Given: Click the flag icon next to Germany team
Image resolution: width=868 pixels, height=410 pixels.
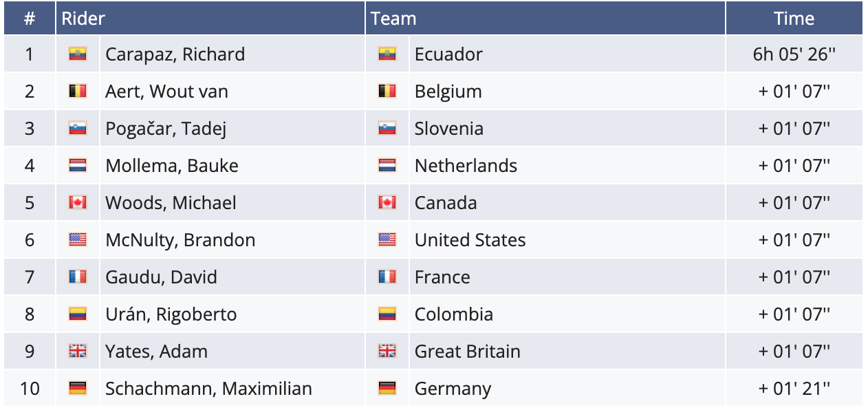Looking at the screenshot, I should pyautogui.click(x=387, y=389).
